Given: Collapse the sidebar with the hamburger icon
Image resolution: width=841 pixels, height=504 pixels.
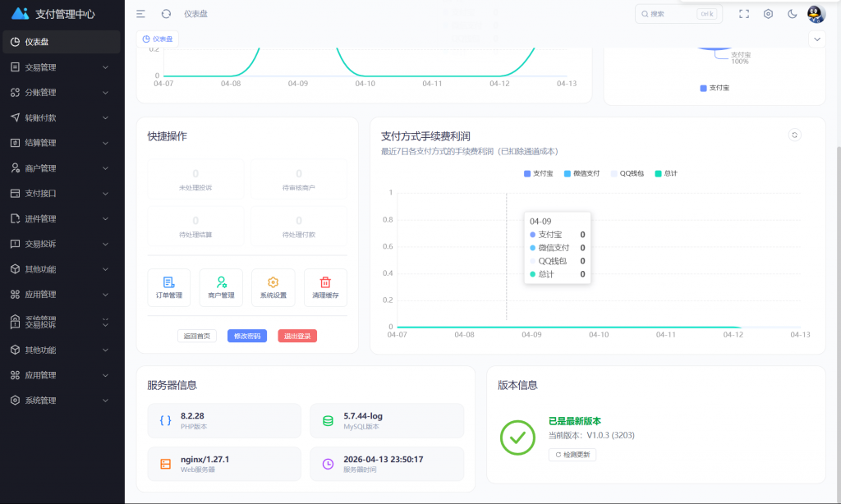Looking at the screenshot, I should (141, 13).
